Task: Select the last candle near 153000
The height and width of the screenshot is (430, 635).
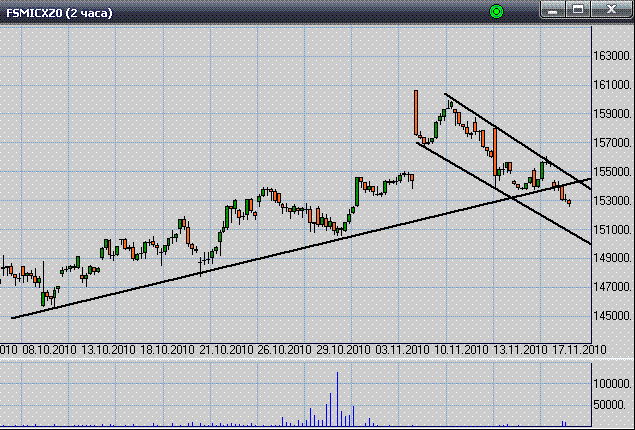Action: tap(569, 202)
